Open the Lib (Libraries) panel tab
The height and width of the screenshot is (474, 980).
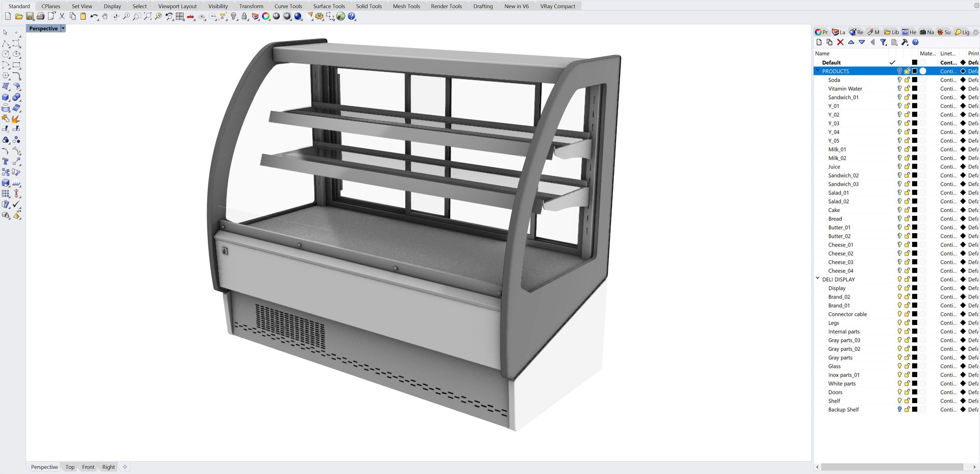coord(891,32)
